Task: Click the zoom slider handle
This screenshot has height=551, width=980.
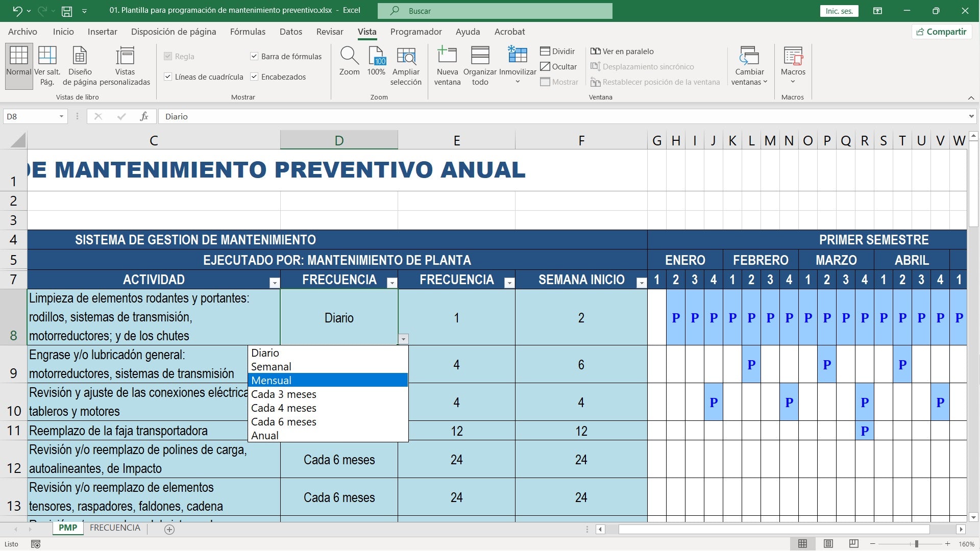Action: point(917,544)
